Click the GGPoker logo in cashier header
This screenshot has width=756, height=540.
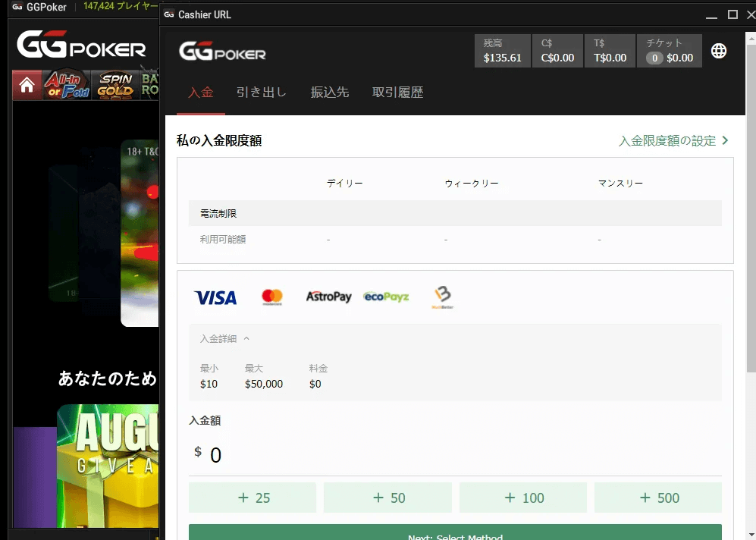(222, 51)
